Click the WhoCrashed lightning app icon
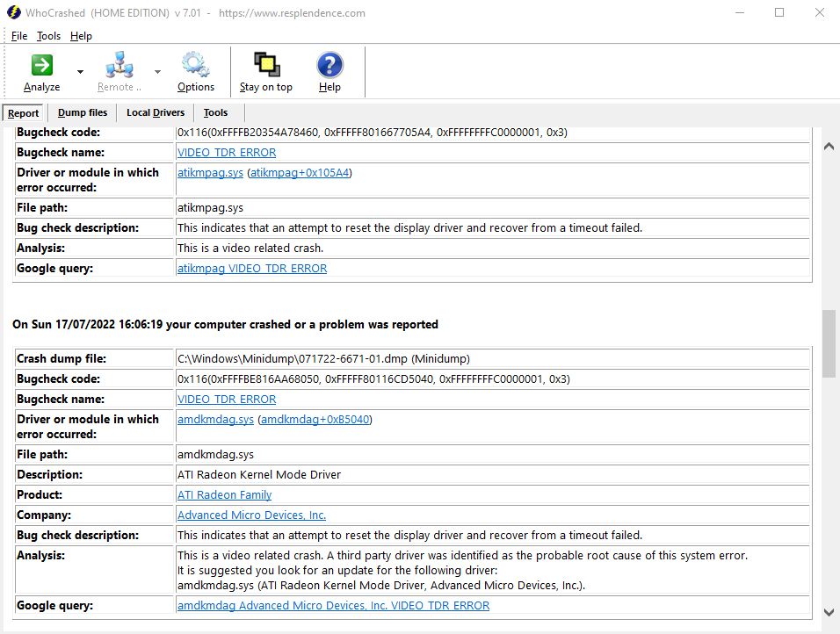Image resolution: width=840 pixels, height=634 pixels. point(14,12)
